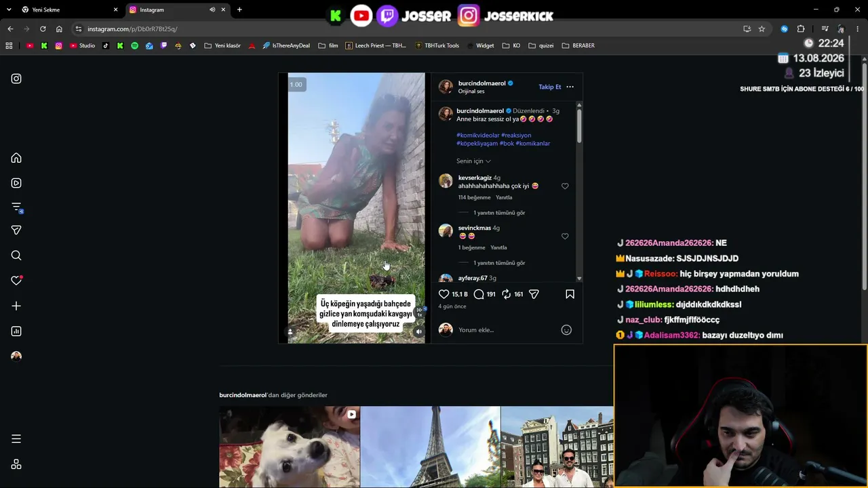The width and height of the screenshot is (868, 488).
Task: Open the canal houses couple post thumbnail
Action: [x=557, y=447]
